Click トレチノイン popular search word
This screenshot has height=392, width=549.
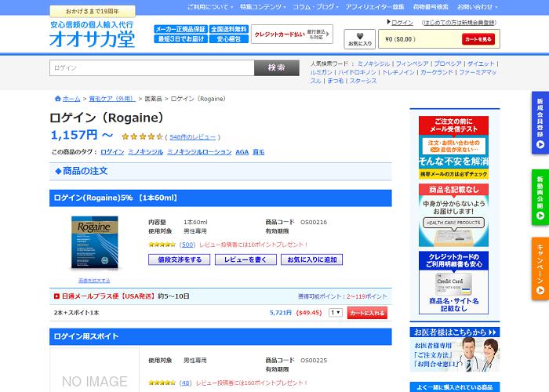tap(398, 72)
